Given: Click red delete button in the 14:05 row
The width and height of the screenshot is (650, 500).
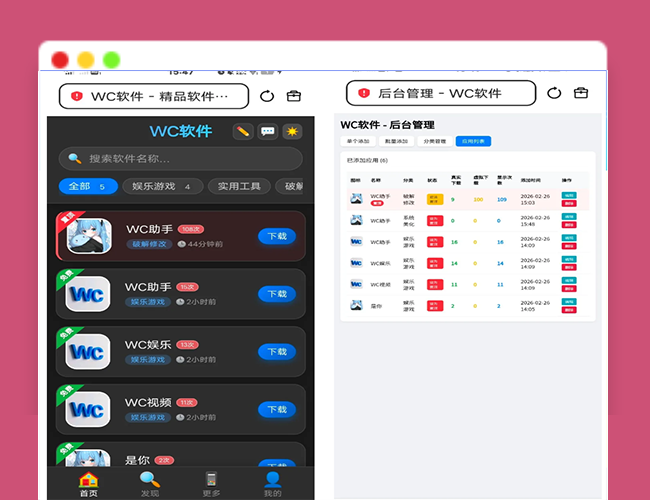Looking at the screenshot, I should [569, 310].
